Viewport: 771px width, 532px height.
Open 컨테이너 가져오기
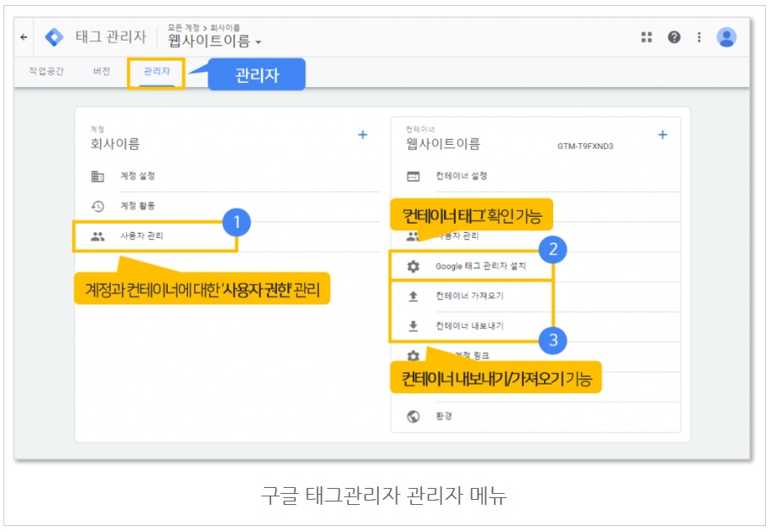click(x=469, y=296)
